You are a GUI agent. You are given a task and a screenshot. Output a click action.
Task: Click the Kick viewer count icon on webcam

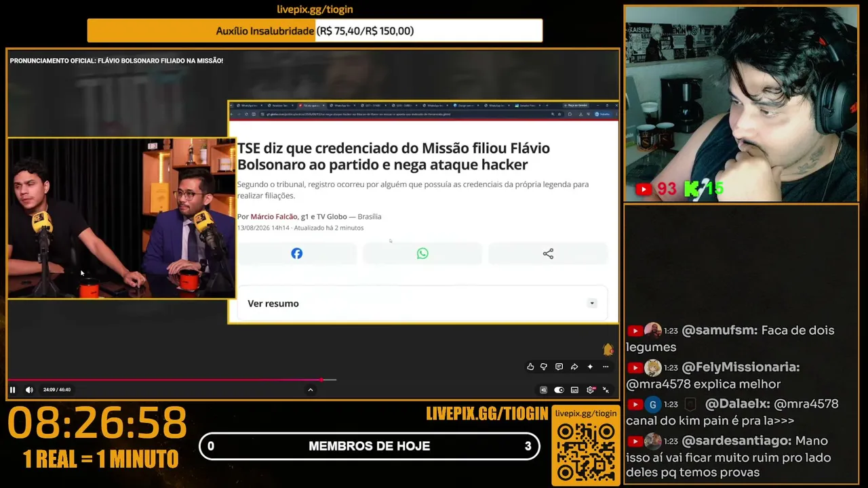(x=692, y=189)
